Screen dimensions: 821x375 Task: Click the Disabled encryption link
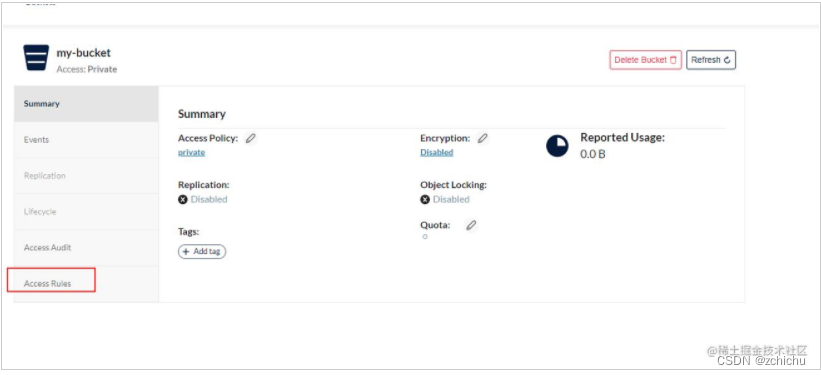pos(437,152)
